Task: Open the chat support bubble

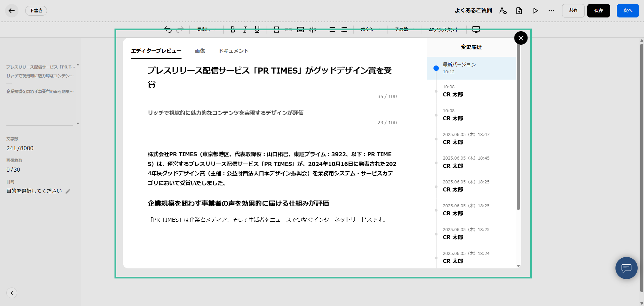Action: pos(626,268)
